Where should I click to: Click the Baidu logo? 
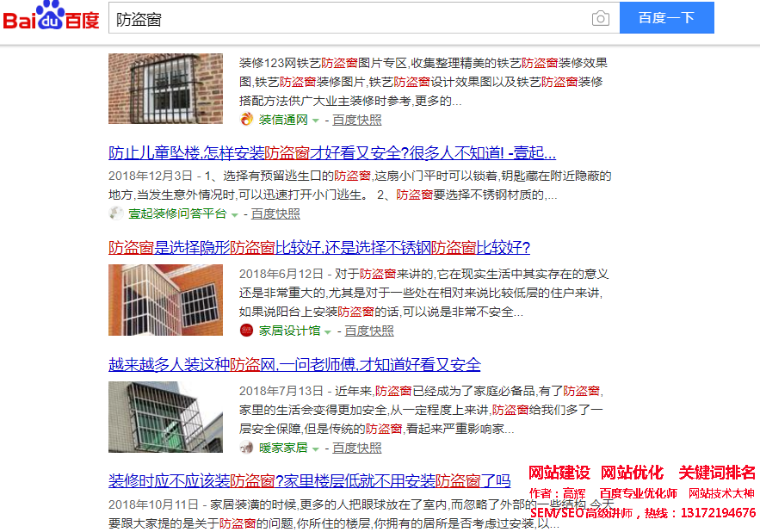click(52, 18)
